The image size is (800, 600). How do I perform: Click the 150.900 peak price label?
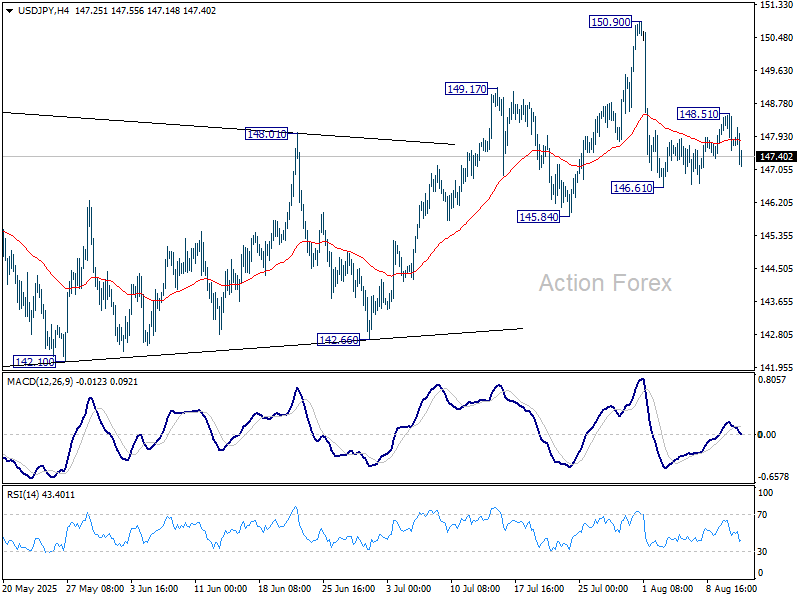click(610, 22)
